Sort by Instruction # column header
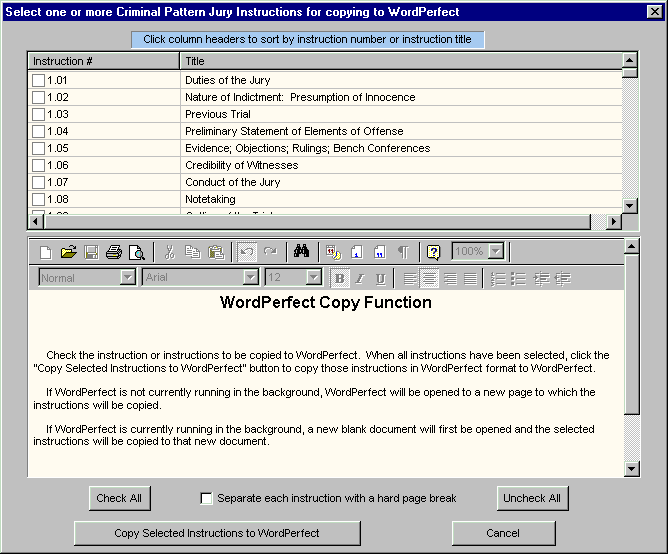Screen dimensions: 668x554 104,61
